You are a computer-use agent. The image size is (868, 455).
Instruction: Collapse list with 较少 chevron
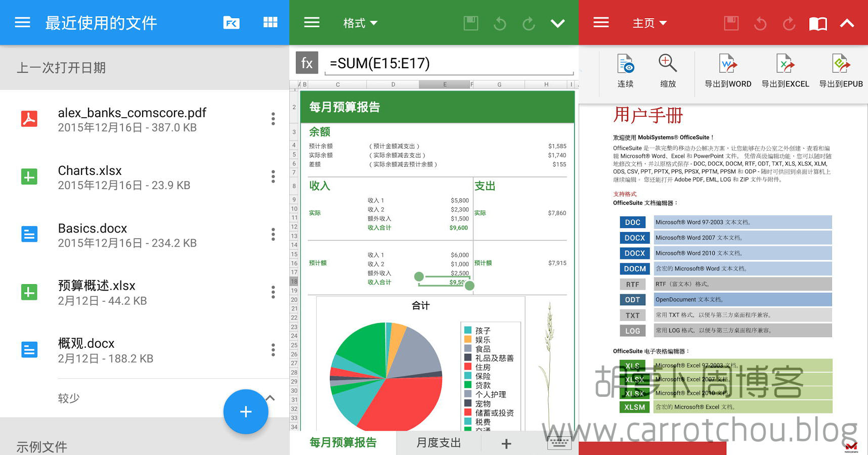point(270,398)
